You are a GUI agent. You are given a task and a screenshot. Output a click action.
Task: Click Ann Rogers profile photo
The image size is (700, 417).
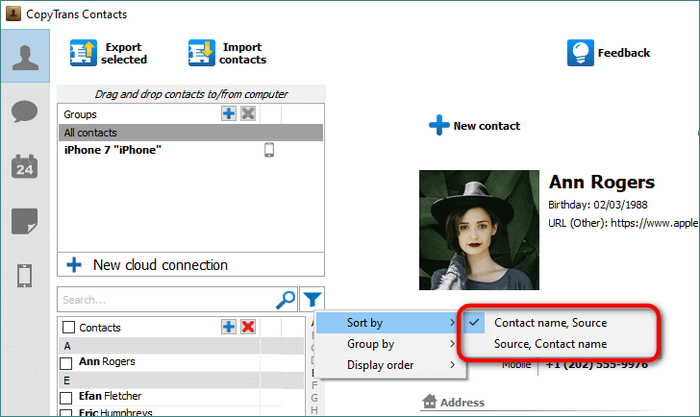479,230
